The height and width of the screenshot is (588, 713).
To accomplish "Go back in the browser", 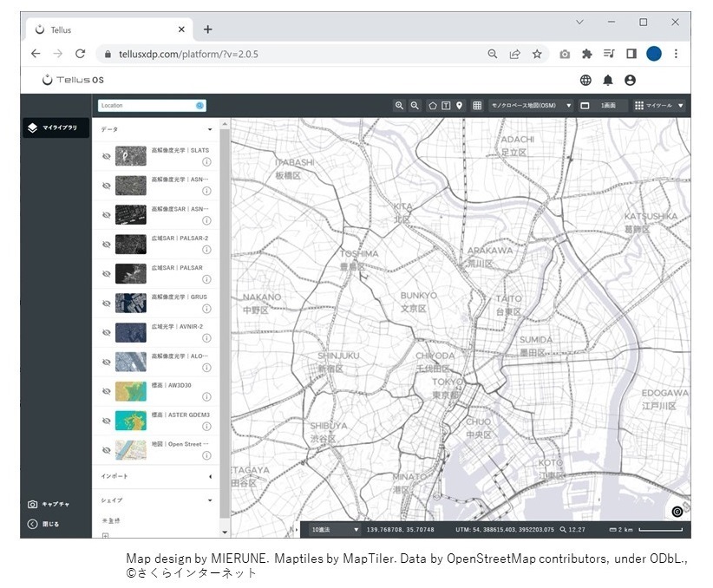I will click(36, 54).
